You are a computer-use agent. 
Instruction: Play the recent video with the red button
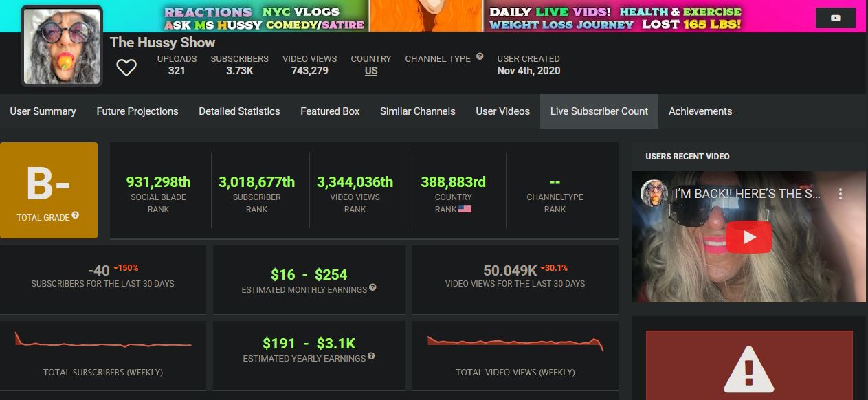tap(749, 237)
